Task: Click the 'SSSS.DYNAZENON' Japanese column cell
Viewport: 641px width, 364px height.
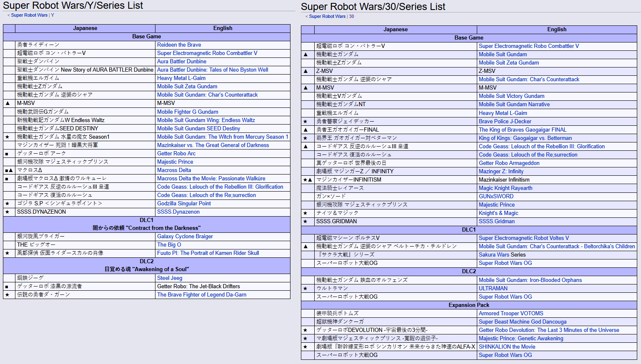Action: click(x=85, y=212)
